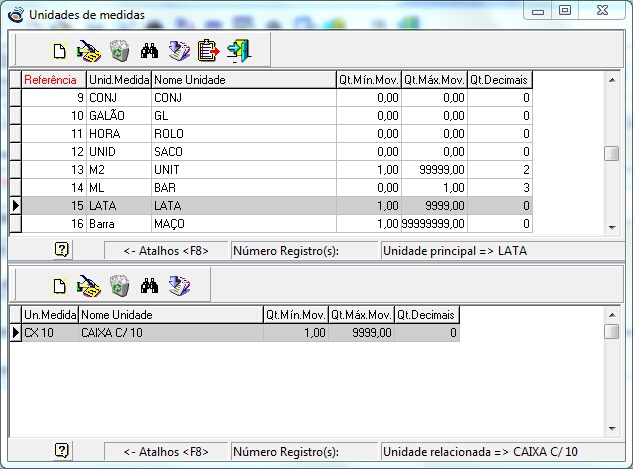Click upper grid Qt.Mín.Mov. column header

pyautogui.click(x=369, y=80)
